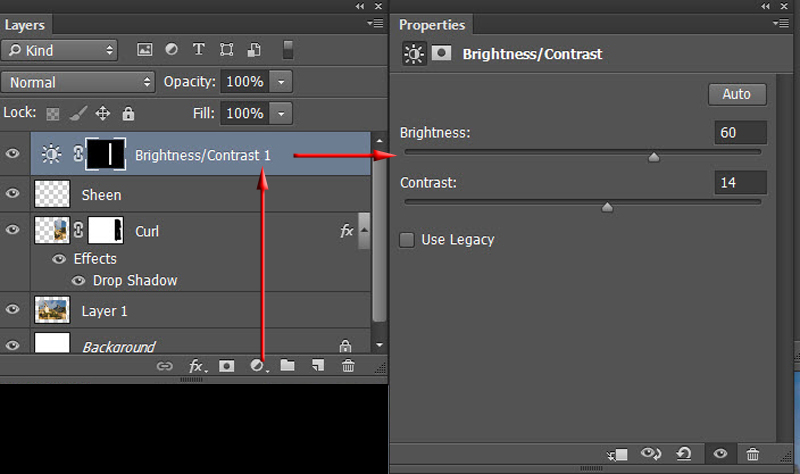Viewport: 800px width, 474px height.
Task: Click the type layer filter icon
Action: pyautogui.click(x=198, y=49)
